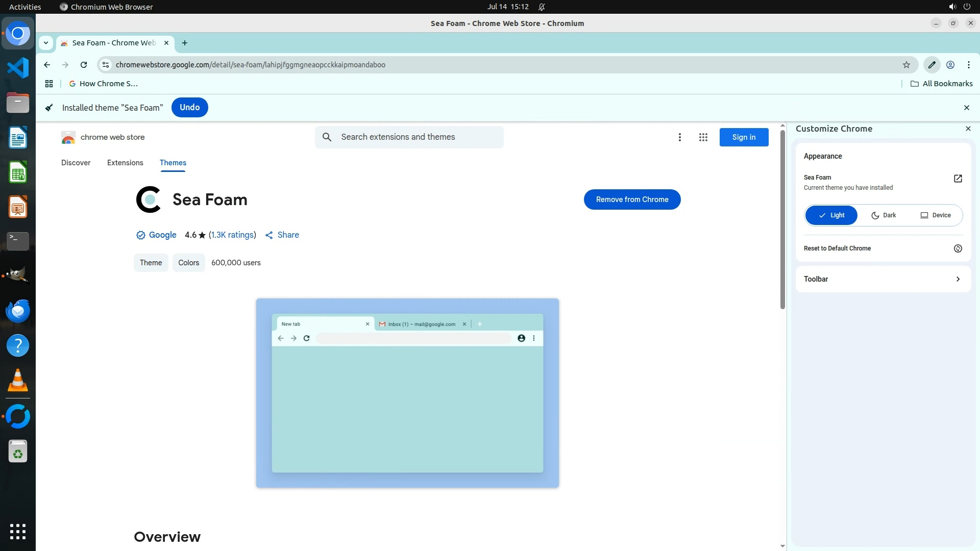This screenshot has height=551, width=980.
Task: Go to the Discover tab
Action: coord(76,163)
